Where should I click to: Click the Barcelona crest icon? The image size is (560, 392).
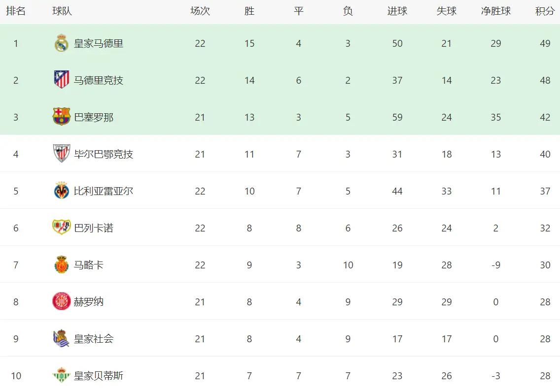62,117
